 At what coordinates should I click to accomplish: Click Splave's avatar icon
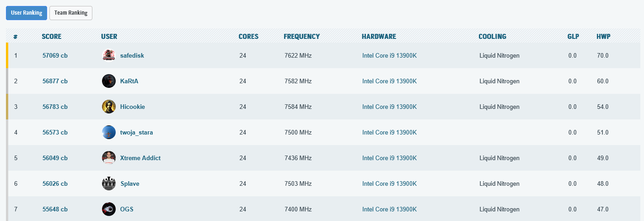tap(109, 183)
